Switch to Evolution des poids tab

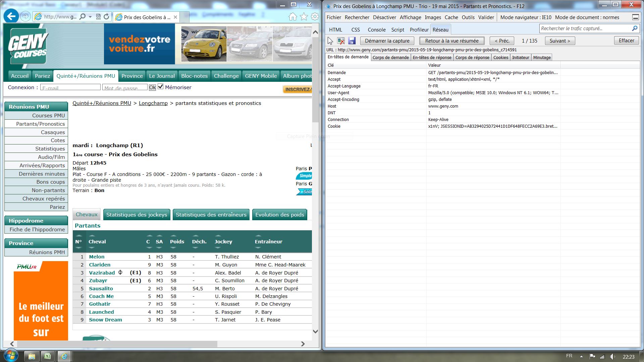pyautogui.click(x=280, y=215)
